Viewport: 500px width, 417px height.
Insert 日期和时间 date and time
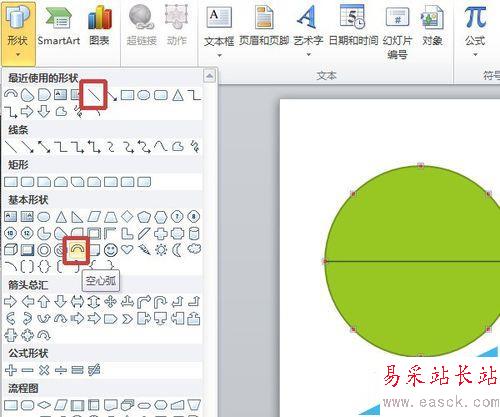[353, 25]
